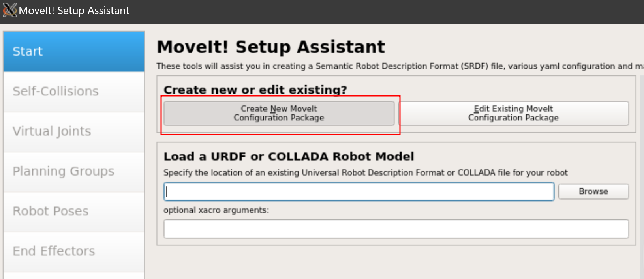Click the 'Specify the location of an existing' description

pos(366,173)
